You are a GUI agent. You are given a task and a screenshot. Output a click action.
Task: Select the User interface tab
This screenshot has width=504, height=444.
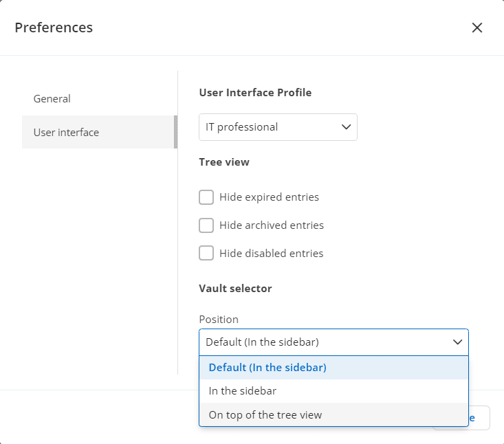pos(67,132)
